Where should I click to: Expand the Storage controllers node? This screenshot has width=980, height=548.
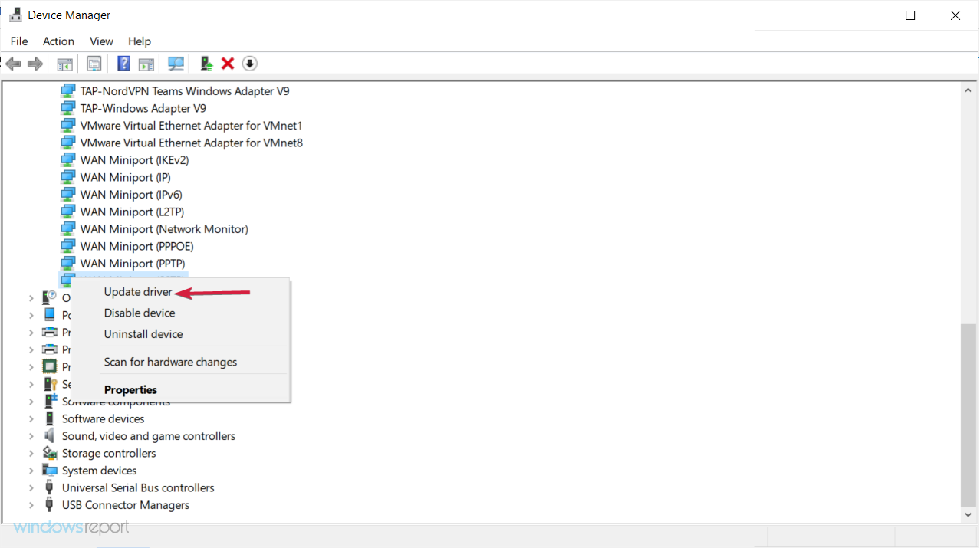pos(31,453)
